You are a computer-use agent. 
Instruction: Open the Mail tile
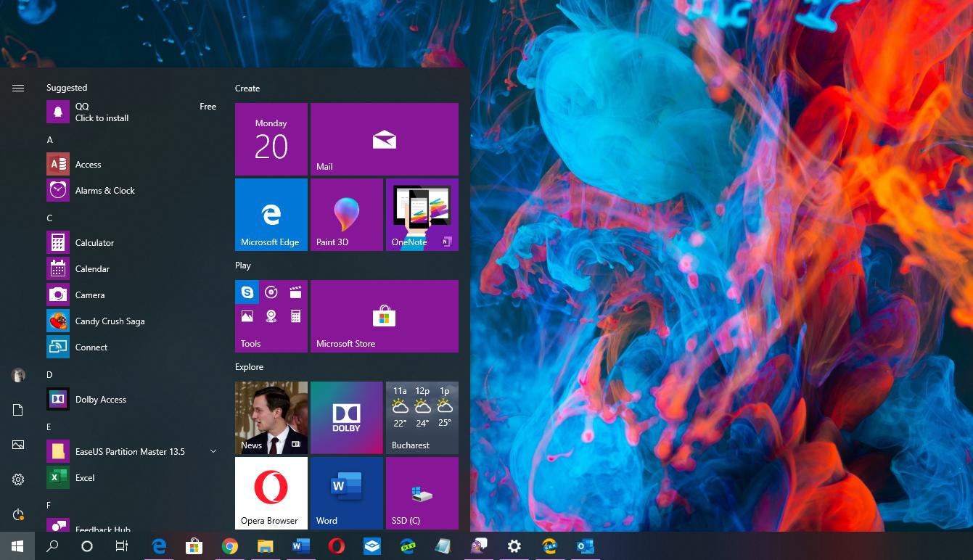[x=384, y=139]
